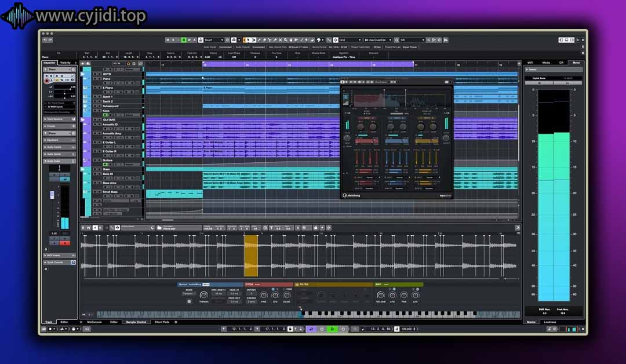The image size is (626, 364).
Task: Open the Use Quantize dropdown
Action: pos(378,40)
